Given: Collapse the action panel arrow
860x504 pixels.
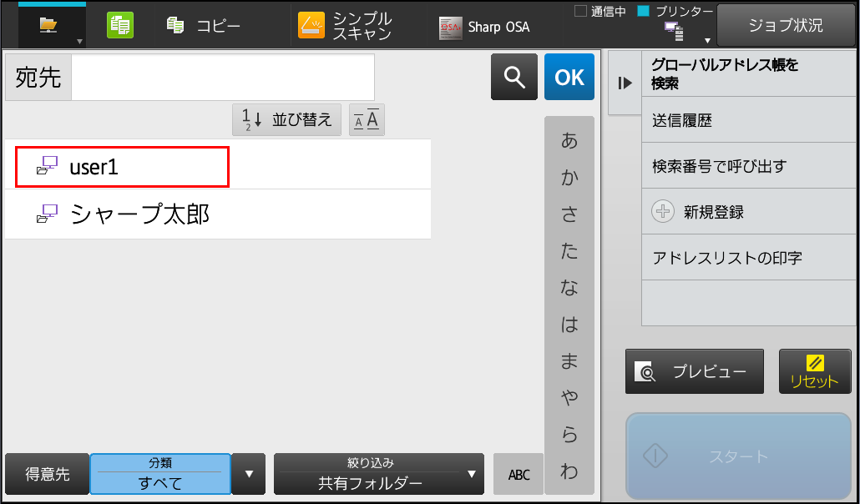Looking at the screenshot, I should click(x=625, y=83).
